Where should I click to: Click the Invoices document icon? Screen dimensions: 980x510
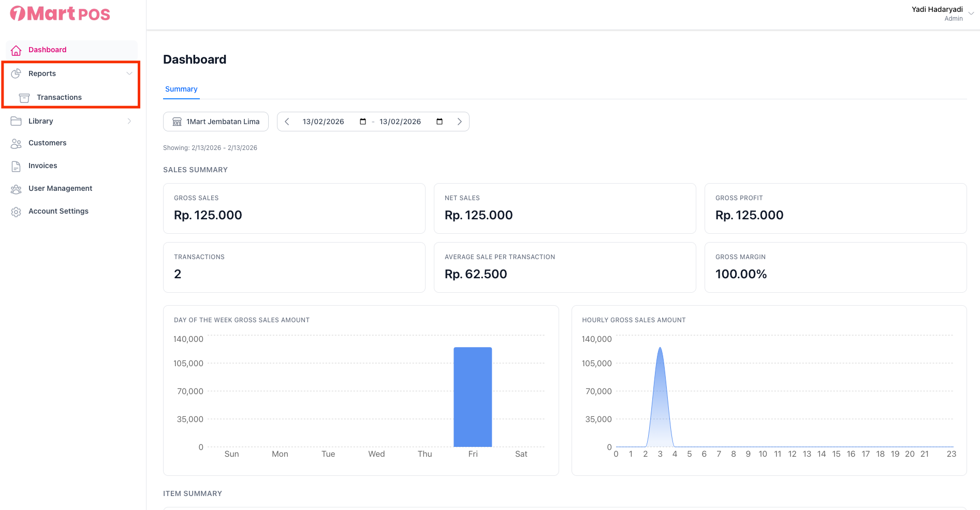[x=16, y=166]
